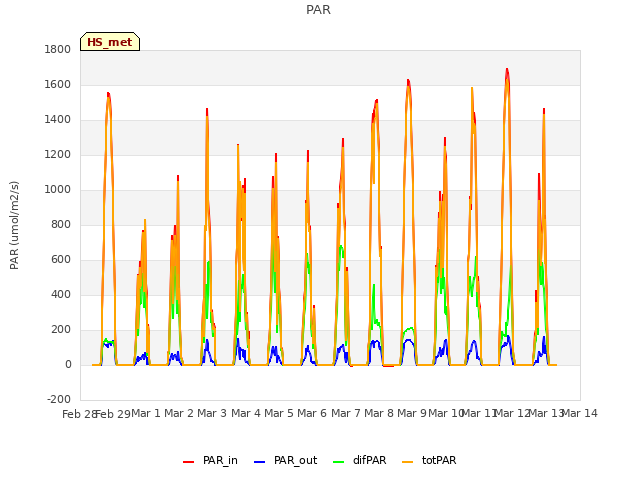Click the 800 y-axis tick label

pos(61,224)
